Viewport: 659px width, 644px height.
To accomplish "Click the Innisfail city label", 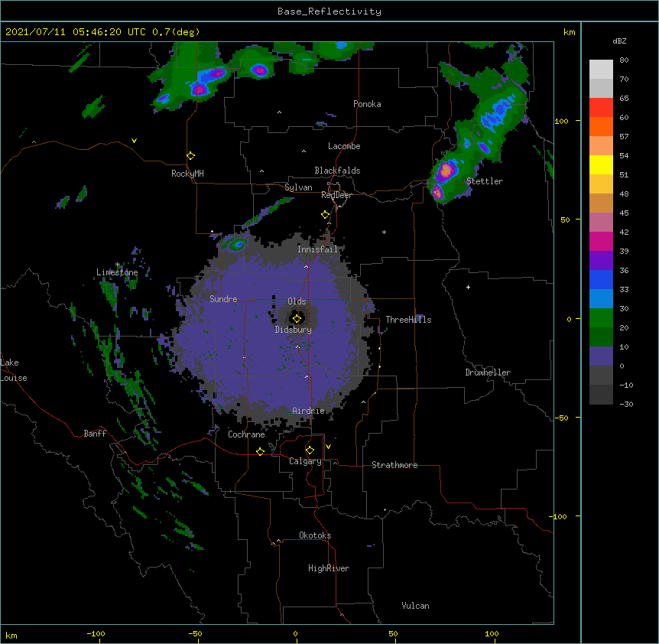I will pos(317,249).
